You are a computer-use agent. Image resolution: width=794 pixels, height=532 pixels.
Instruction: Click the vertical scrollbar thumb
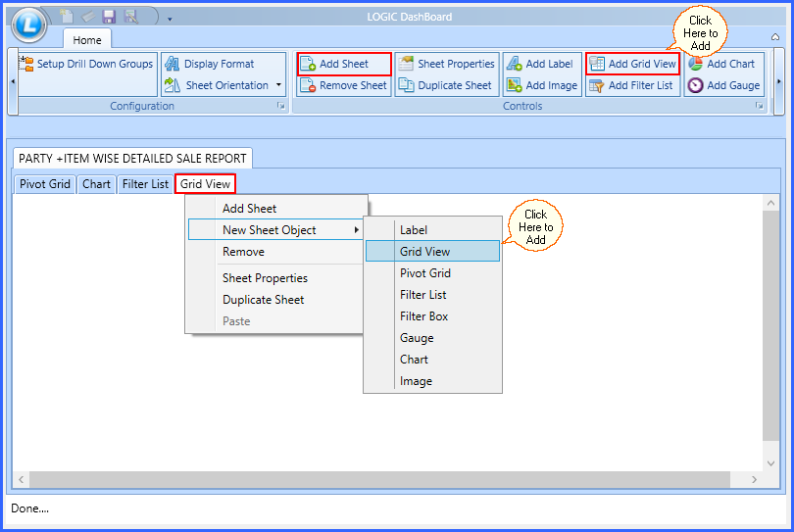tap(770, 325)
